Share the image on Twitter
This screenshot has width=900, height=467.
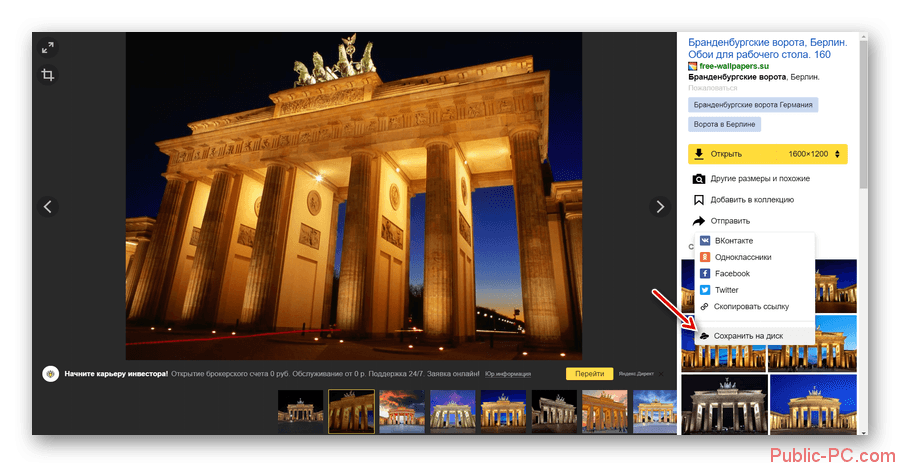[727, 290]
